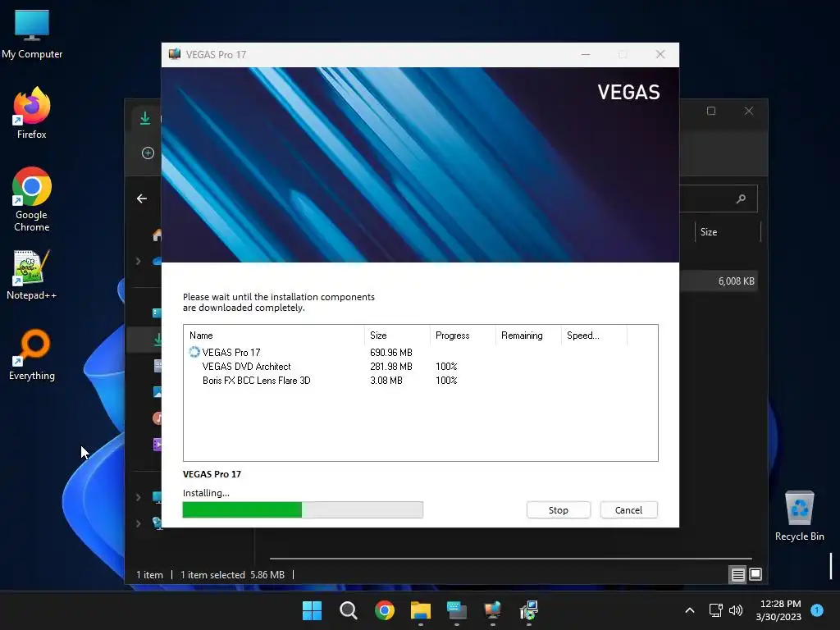Open My Computer desktop icon
Viewport: 840px width, 630px height.
click(x=32, y=34)
